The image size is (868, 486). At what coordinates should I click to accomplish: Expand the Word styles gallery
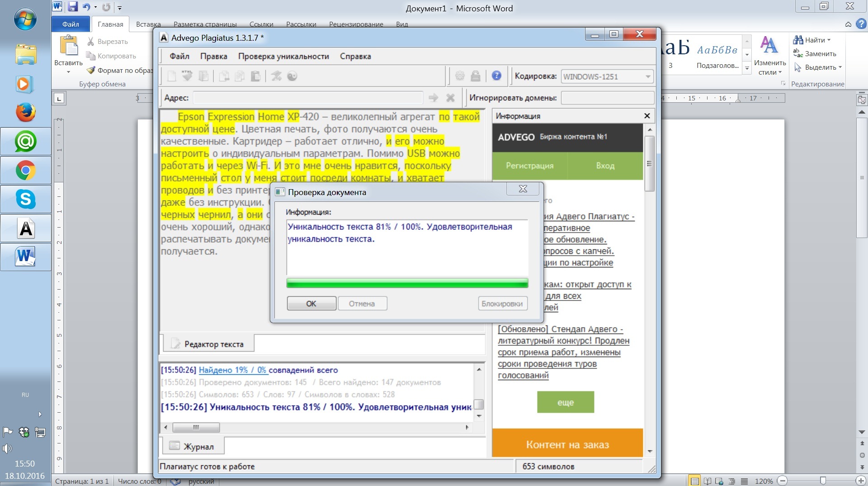(x=747, y=69)
